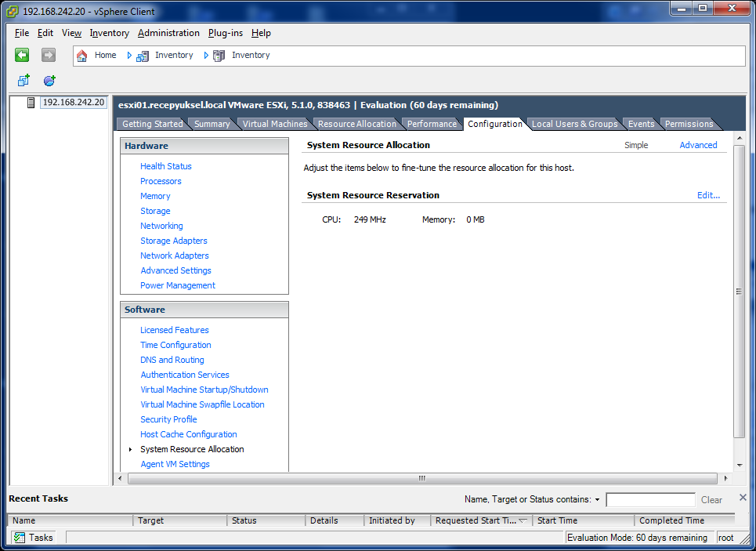
Task: Open Processors hardware section
Action: (161, 181)
